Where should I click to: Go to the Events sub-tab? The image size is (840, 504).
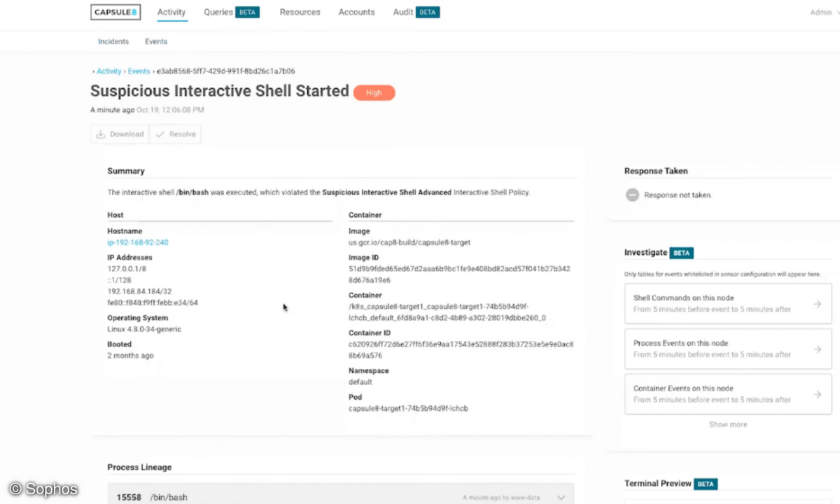coord(156,41)
